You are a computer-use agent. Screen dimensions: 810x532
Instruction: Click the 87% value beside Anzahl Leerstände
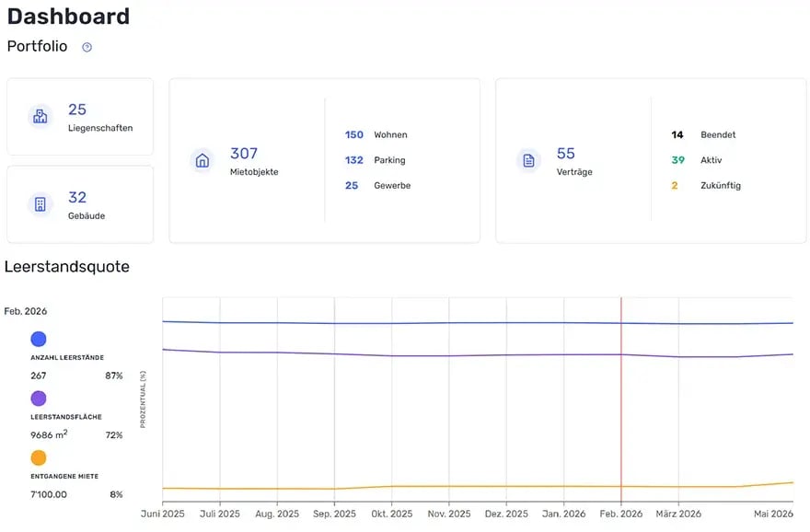[x=112, y=376]
